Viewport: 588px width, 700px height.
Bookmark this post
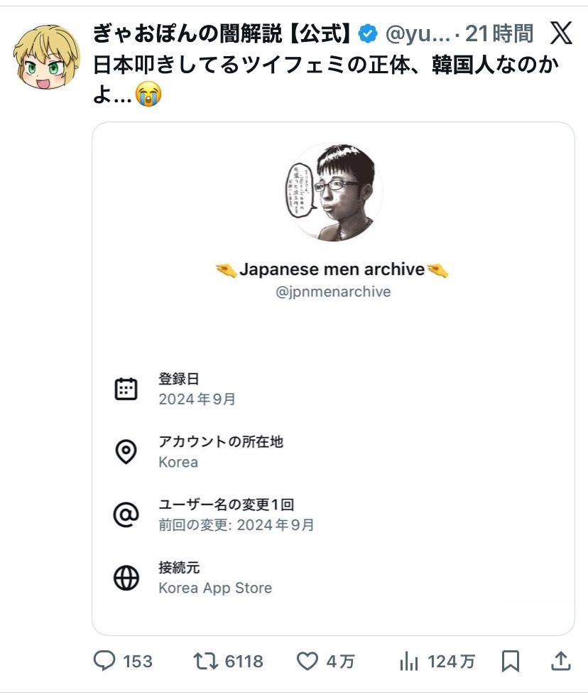510,661
